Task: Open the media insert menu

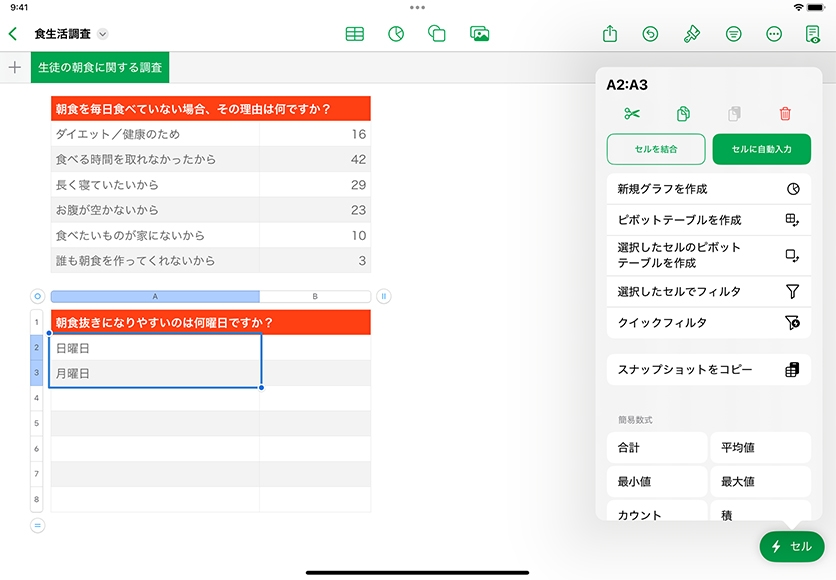Action: click(479, 34)
